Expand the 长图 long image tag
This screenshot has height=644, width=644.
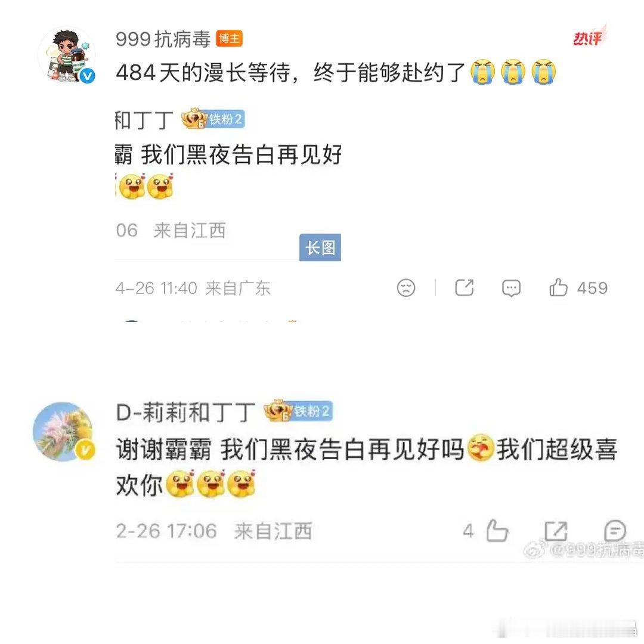pyautogui.click(x=320, y=247)
